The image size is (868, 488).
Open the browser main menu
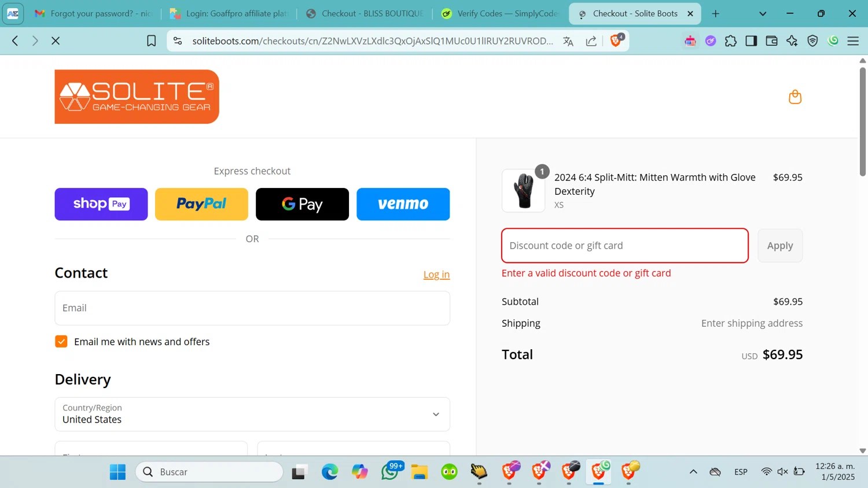[x=853, y=40]
